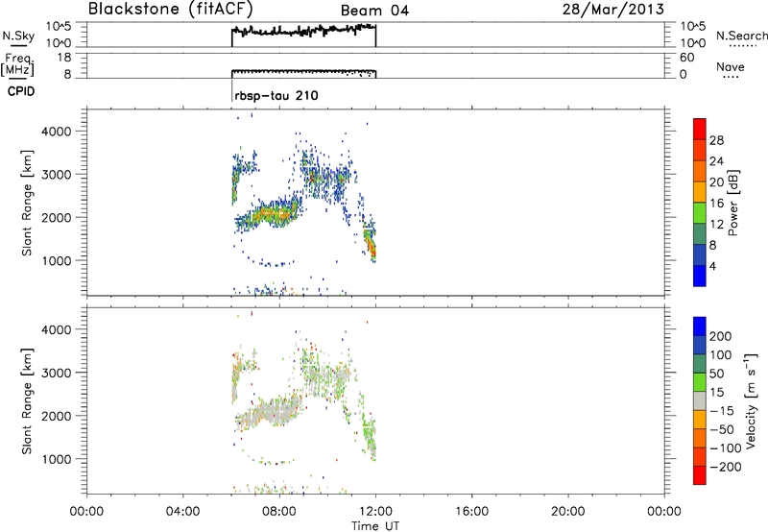The width and height of the screenshot is (768, 532).
Task: Click the 'N.Sky' axis label
Action: tap(18, 36)
